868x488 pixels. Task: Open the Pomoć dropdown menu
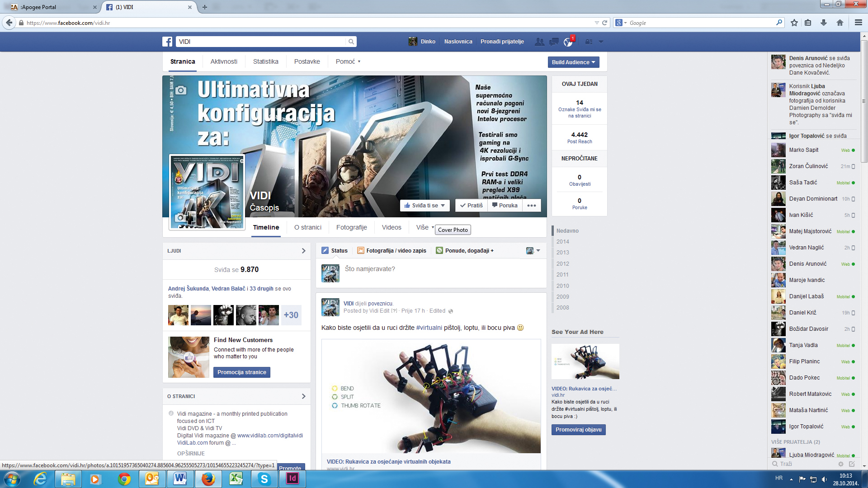click(348, 61)
